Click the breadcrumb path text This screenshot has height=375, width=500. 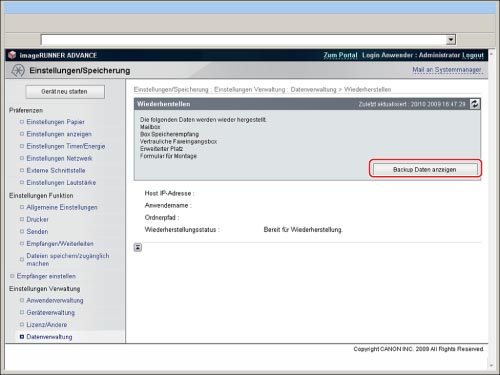(x=262, y=89)
